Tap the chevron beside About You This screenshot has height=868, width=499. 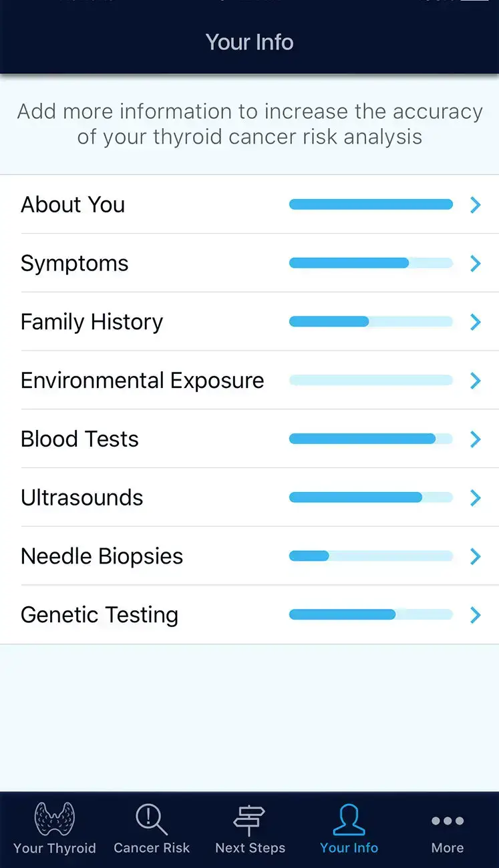coord(476,205)
